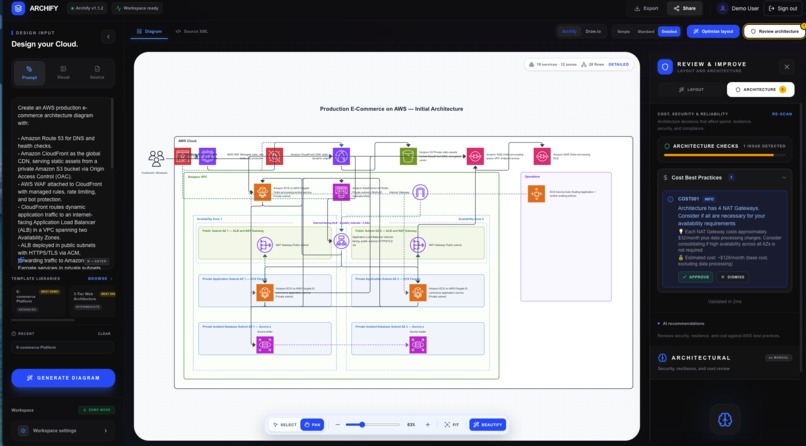Image resolution: width=806 pixels, height=446 pixels.
Task: Open the Architecture review tab
Action: [x=760, y=89]
